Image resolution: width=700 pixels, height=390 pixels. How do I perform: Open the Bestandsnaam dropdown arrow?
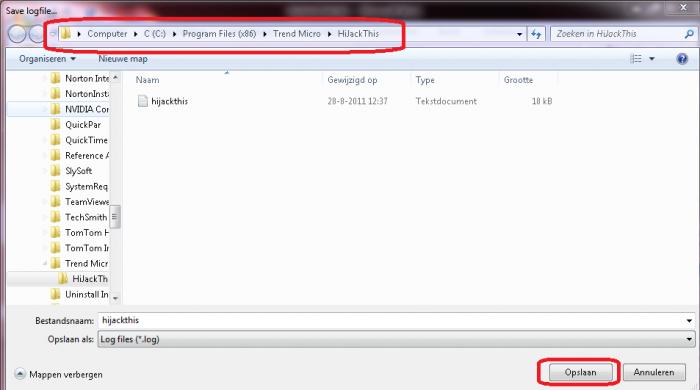tap(689, 321)
